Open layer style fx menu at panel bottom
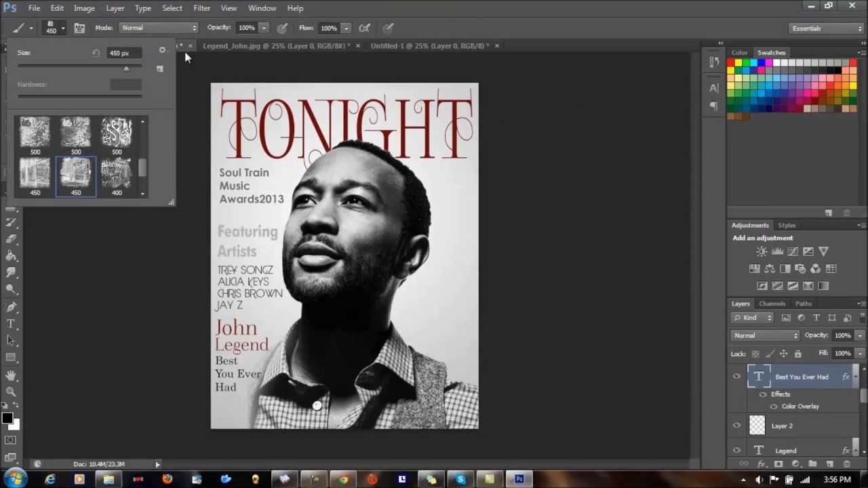Image resolution: width=868 pixels, height=488 pixels. pyautogui.click(x=761, y=464)
